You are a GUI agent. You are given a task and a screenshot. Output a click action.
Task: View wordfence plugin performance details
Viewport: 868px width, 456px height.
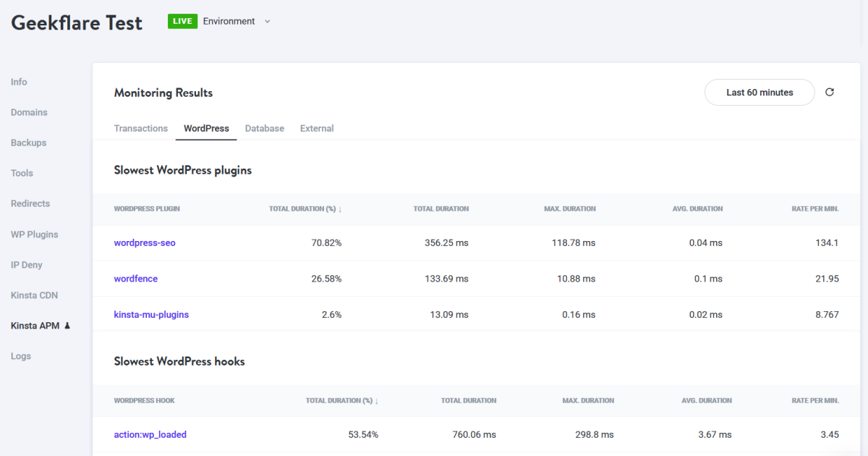click(135, 278)
